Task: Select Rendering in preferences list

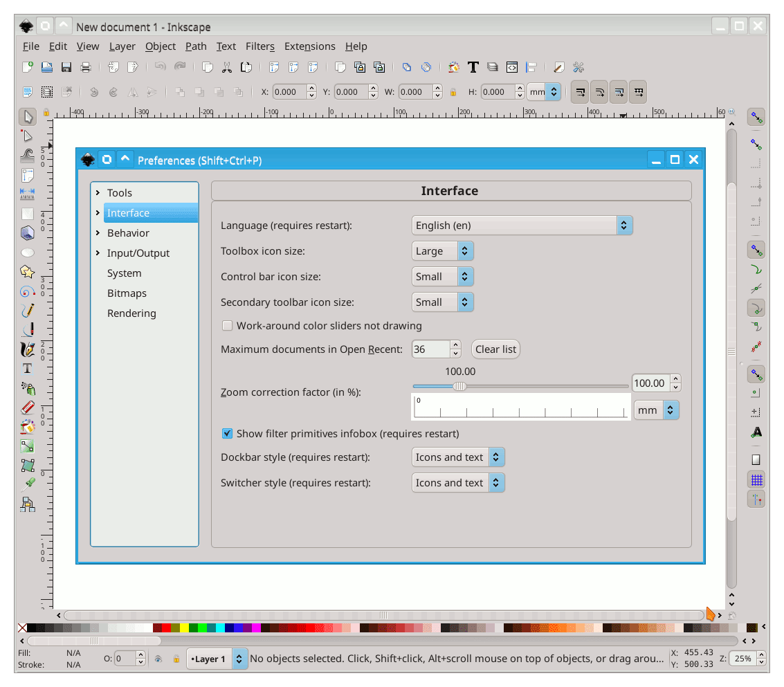Action: click(131, 313)
